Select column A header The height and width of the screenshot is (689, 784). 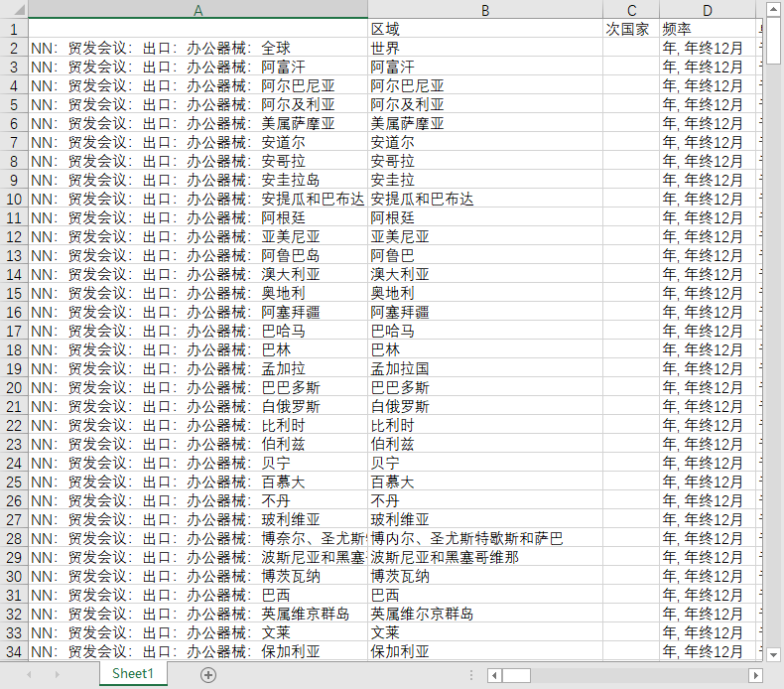click(x=198, y=10)
